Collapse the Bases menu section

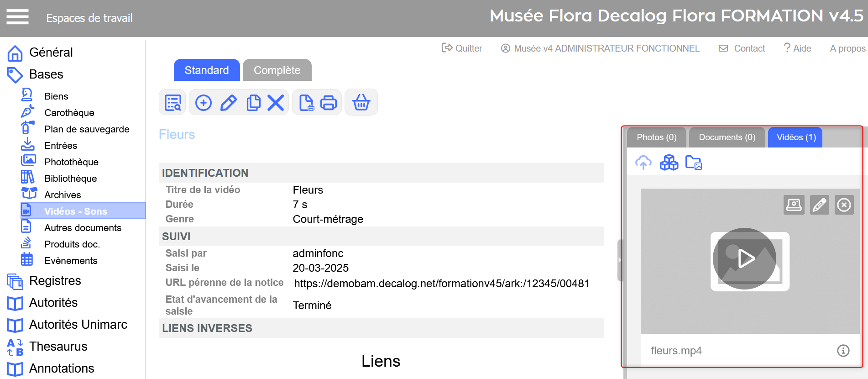coord(46,74)
